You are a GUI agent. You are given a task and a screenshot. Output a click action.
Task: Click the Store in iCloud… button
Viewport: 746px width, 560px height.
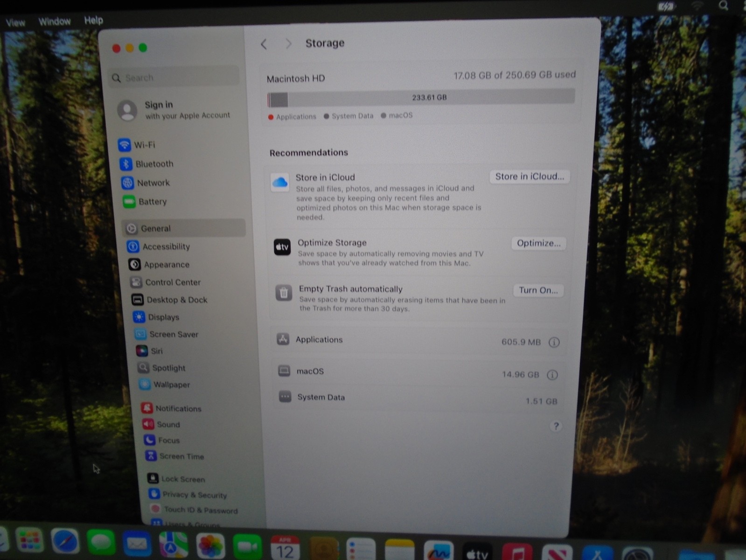pos(530,176)
